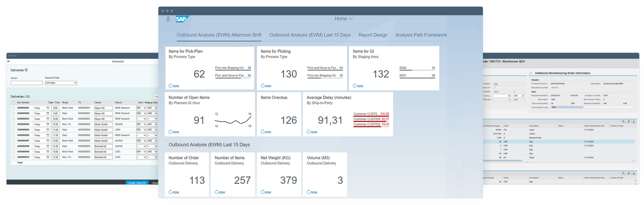Check the row for delivery 4500000004
The width and height of the screenshot is (644, 205).
13,124
